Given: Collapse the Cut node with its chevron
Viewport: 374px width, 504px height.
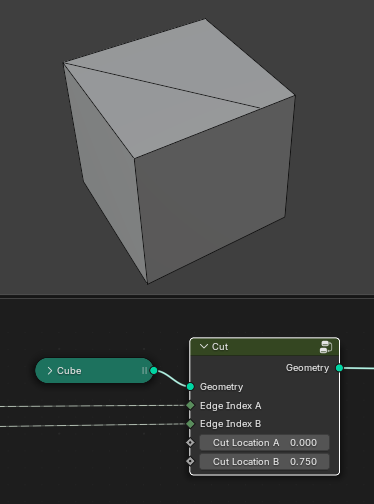Looking at the screenshot, I should [x=204, y=346].
